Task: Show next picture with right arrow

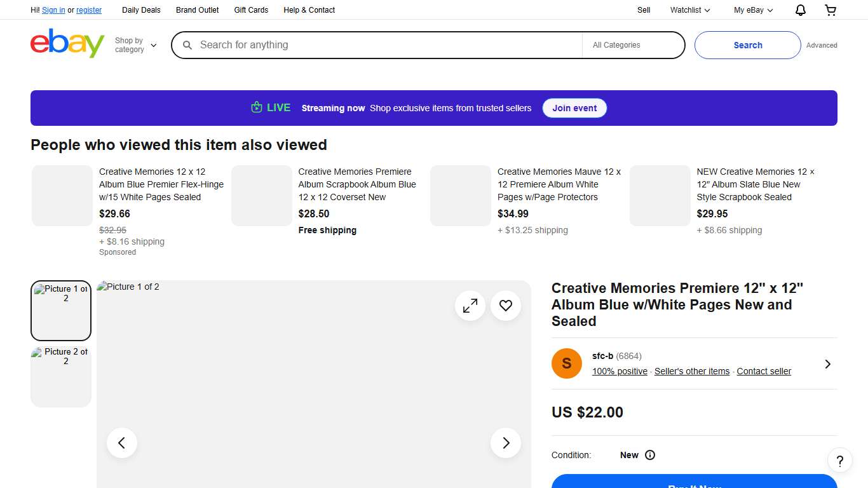Action: pos(506,443)
